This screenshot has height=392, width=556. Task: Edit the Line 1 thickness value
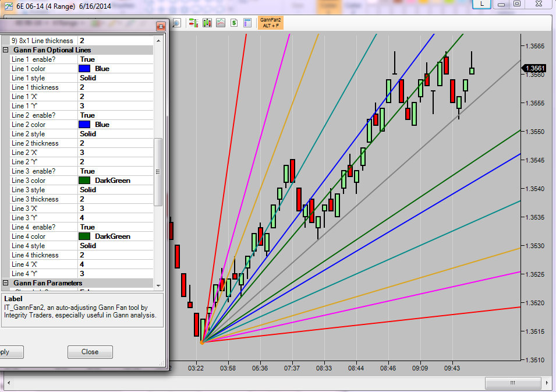pos(116,87)
